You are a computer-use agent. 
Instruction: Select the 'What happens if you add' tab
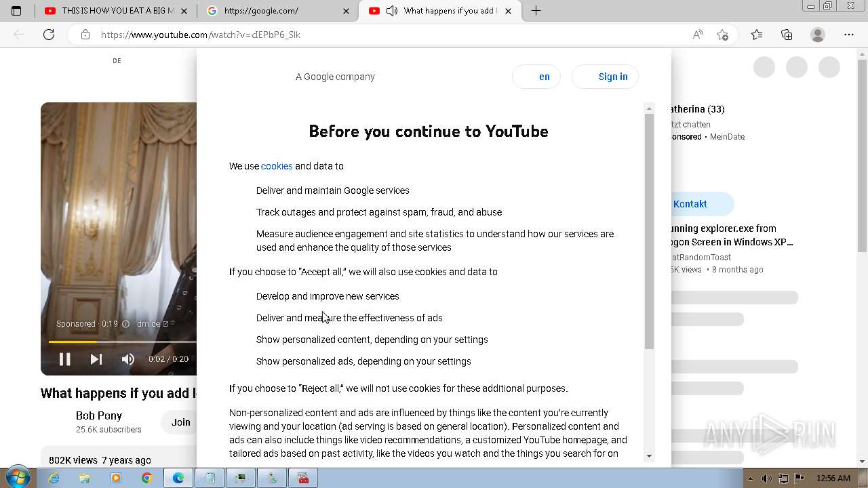tap(441, 11)
